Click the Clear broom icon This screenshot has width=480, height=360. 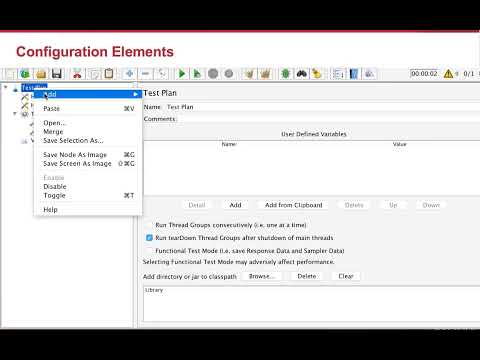click(x=249, y=74)
